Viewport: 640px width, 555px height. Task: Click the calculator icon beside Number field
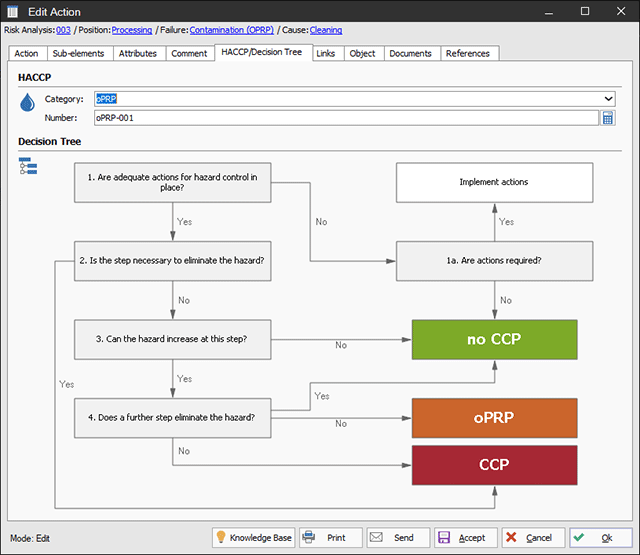pos(607,118)
